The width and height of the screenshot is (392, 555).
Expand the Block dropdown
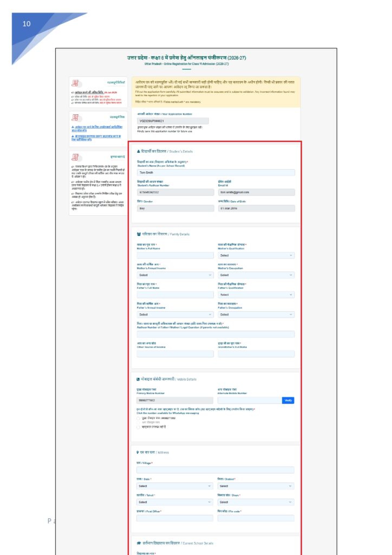tap(256, 502)
